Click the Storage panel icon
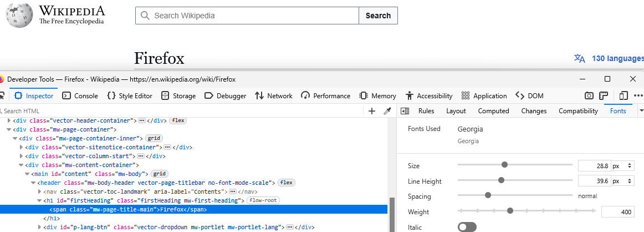 click(165, 96)
